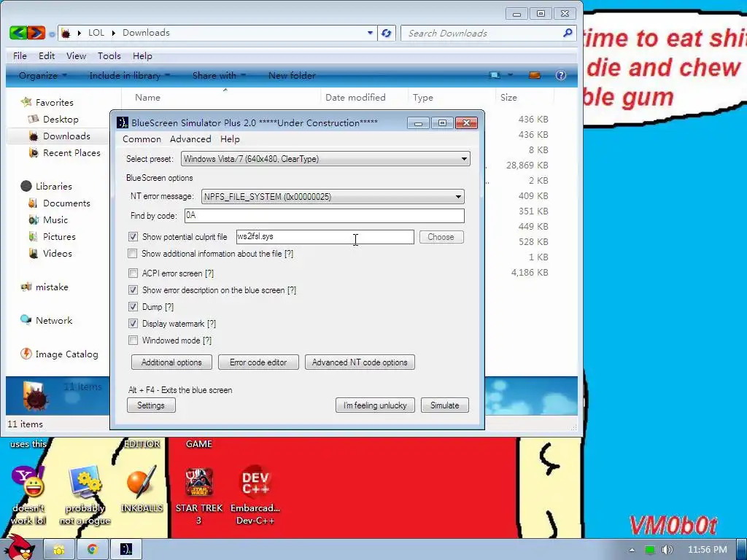The image size is (747, 560).
Task: Show hidden tray icons arrow
Action: 632,550
